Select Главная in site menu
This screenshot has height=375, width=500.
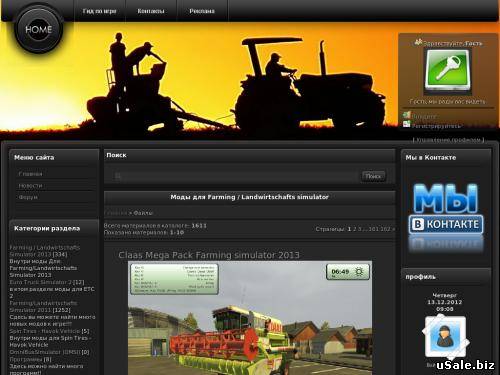point(30,174)
